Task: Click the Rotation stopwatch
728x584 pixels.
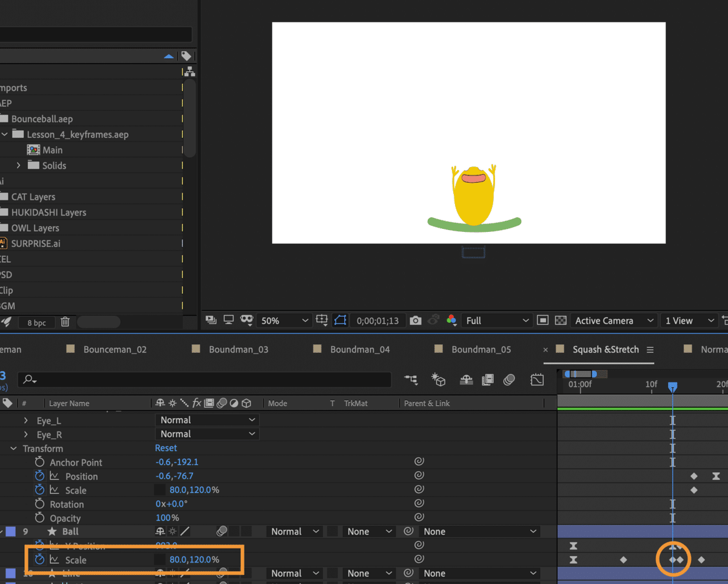Action: click(x=40, y=504)
